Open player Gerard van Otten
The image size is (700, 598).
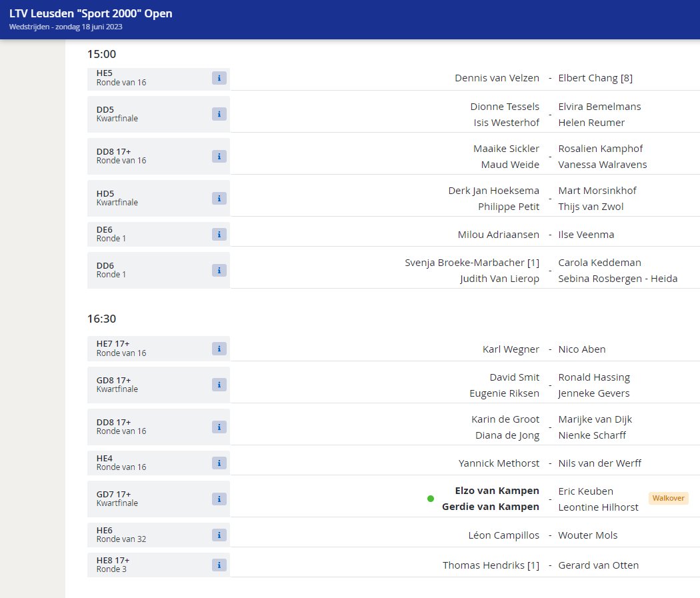598,565
